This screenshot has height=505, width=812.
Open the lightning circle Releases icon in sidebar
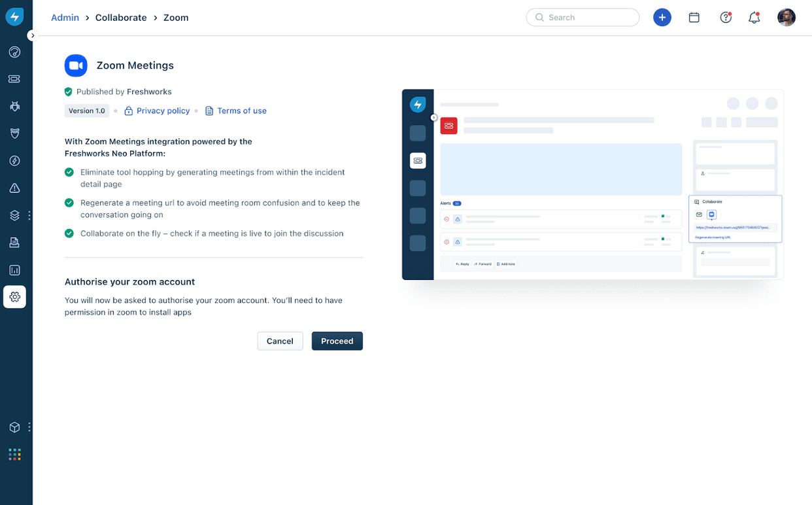click(x=14, y=161)
